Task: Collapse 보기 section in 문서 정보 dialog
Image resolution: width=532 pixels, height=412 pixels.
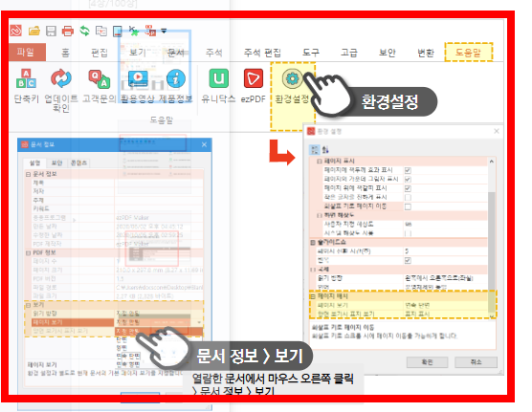Action: coord(28,305)
